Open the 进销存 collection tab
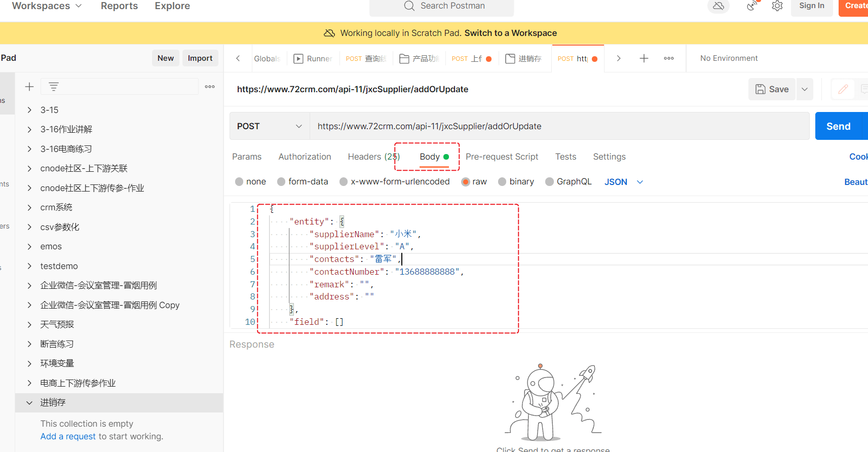The height and width of the screenshot is (452, 868). [524, 59]
